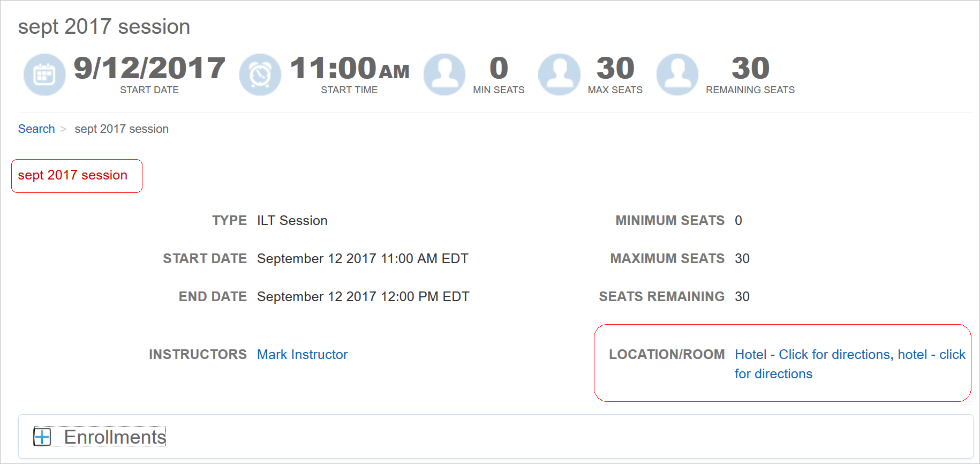Click the "ILT Session" type value
The height and width of the screenshot is (464, 980).
click(x=292, y=221)
